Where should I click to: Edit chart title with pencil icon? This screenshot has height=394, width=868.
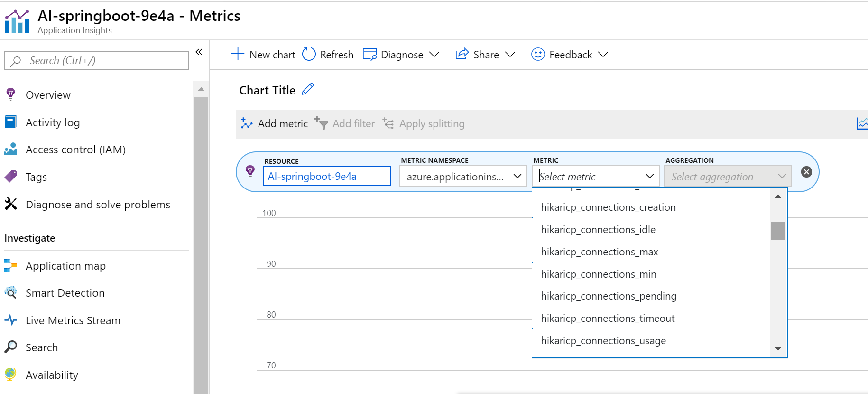[x=308, y=89]
